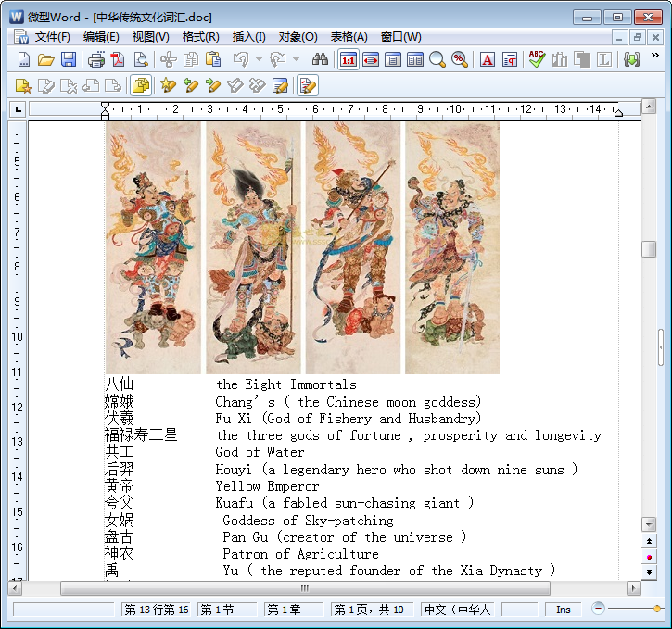
Task: Click the orange zoom slider handle
Action: click(656, 609)
